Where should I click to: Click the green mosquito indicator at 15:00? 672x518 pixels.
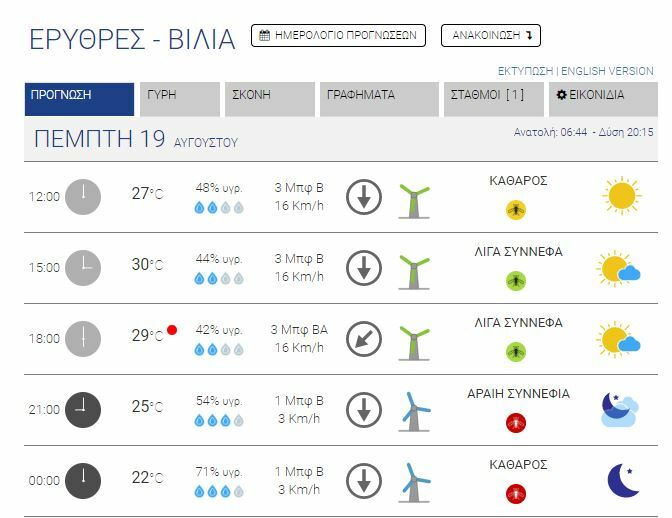tap(516, 281)
